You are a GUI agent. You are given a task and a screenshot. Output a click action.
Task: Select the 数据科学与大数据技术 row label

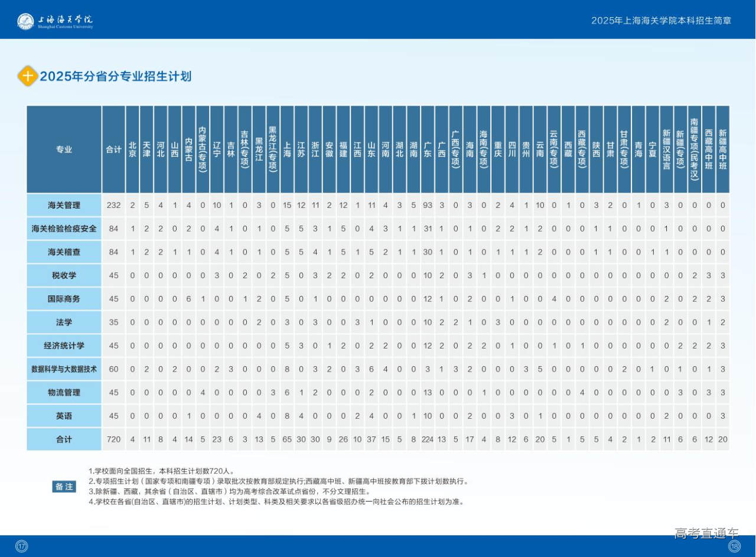(64, 369)
